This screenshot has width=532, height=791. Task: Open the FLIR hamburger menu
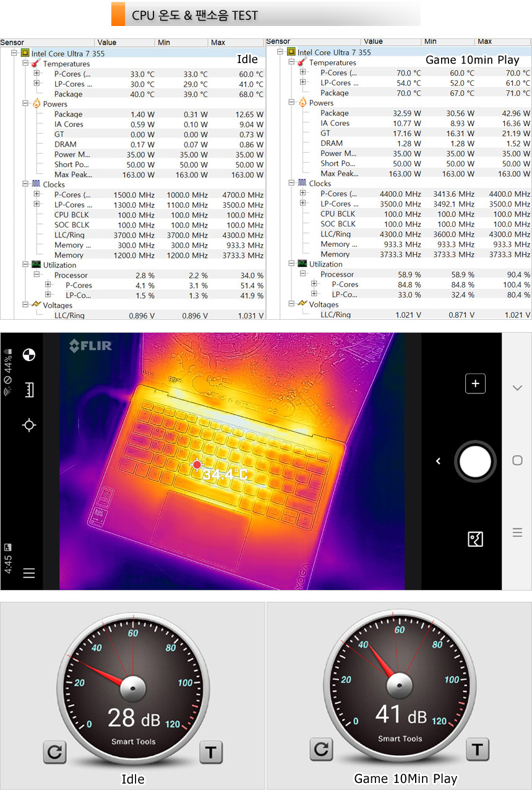[x=28, y=573]
